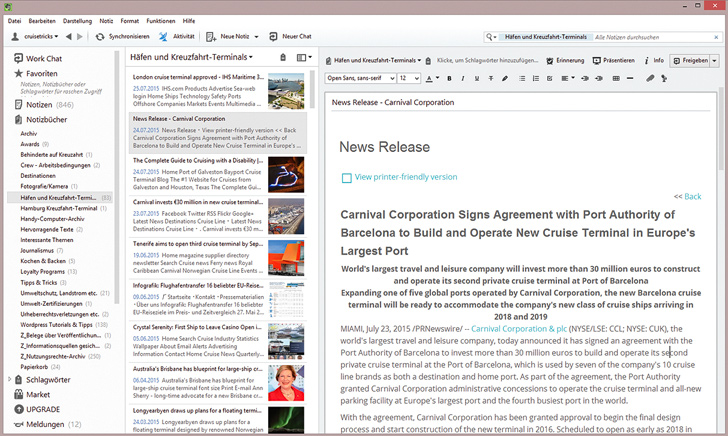Open the Aktivität feed
This screenshot has height=436, width=728.
click(177, 36)
